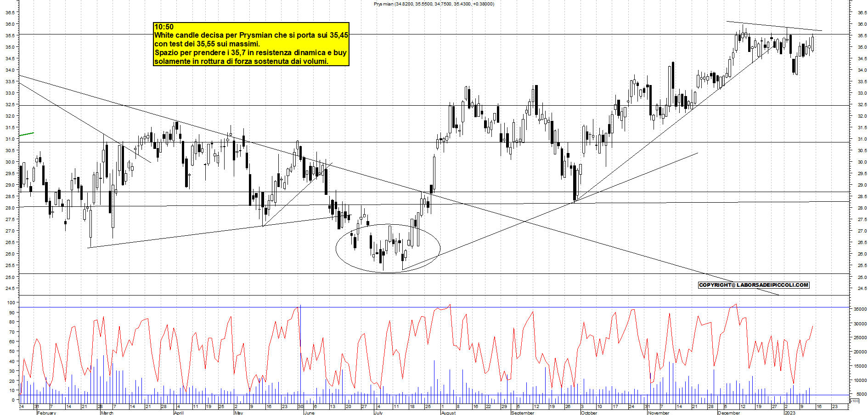Click the July month label

point(378,413)
